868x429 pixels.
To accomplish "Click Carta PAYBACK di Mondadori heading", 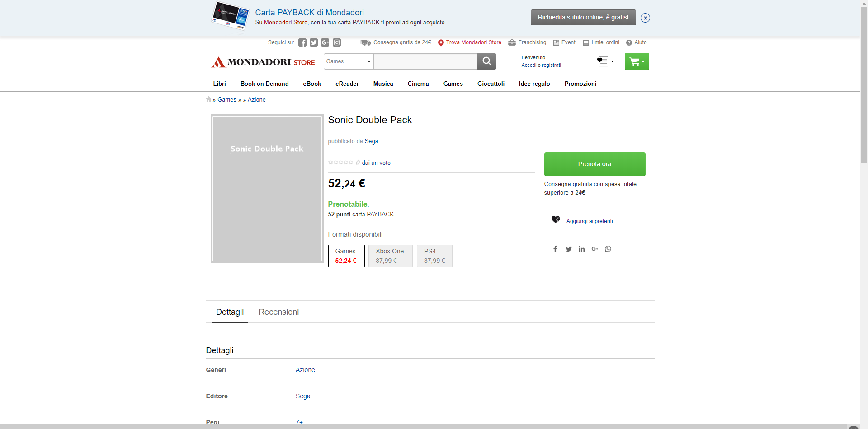I will pos(310,13).
